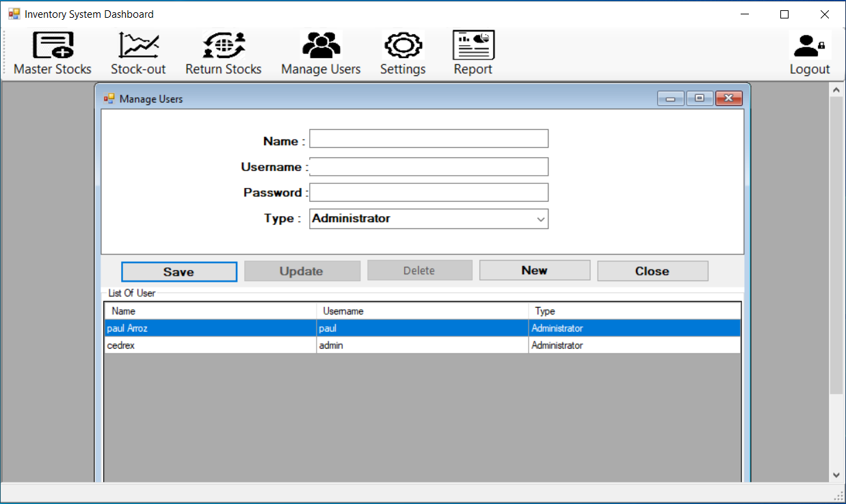
Task: Click the Logout user icon
Action: pos(810,46)
